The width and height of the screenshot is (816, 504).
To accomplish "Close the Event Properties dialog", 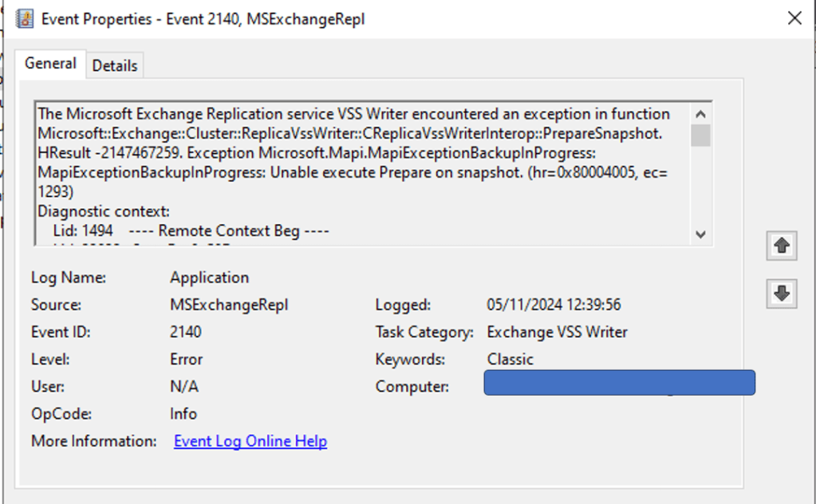I will tap(794, 18).
